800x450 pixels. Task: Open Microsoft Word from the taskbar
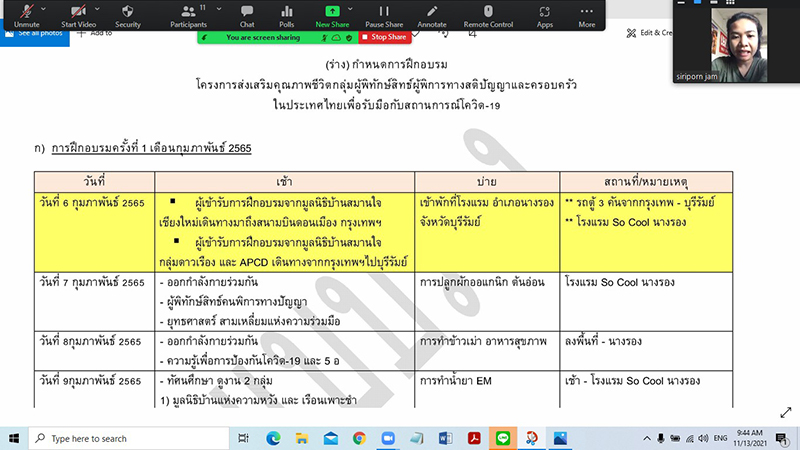point(445,438)
